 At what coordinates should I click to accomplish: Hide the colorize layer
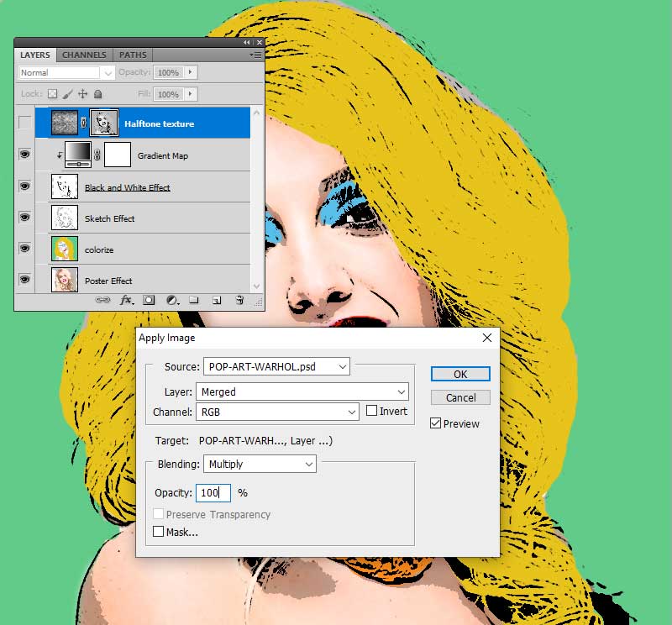coord(25,248)
